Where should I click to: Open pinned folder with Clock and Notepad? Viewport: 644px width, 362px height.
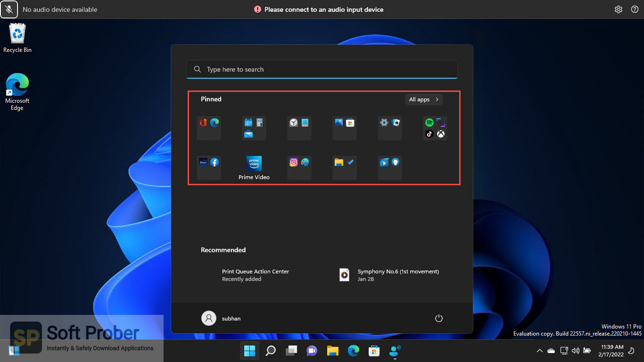(299, 128)
